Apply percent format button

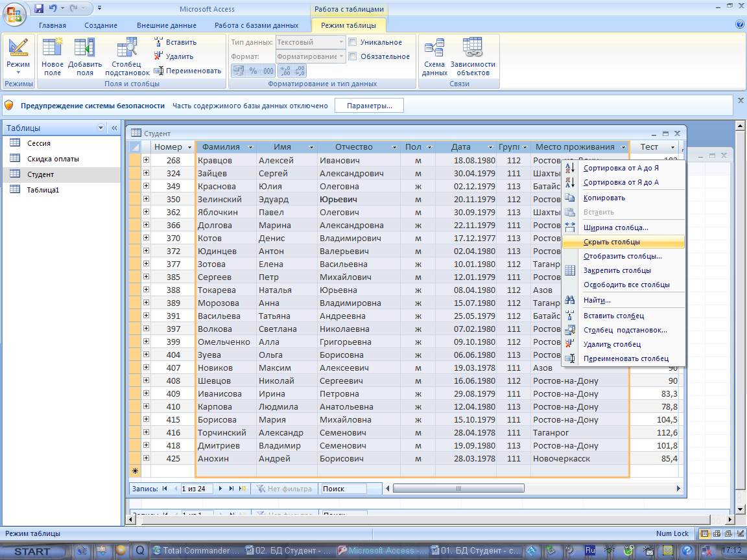pos(253,71)
